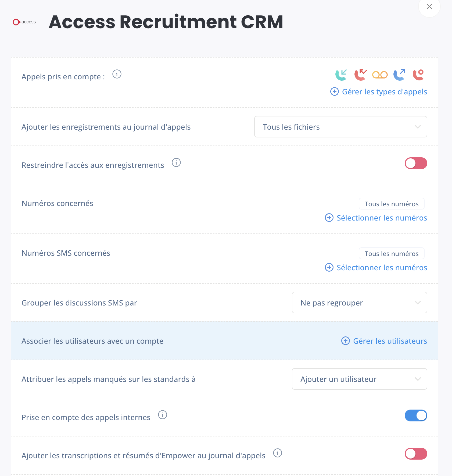Disable Prise en compte des appels internes
This screenshot has width=452, height=476.
click(x=416, y=415)
